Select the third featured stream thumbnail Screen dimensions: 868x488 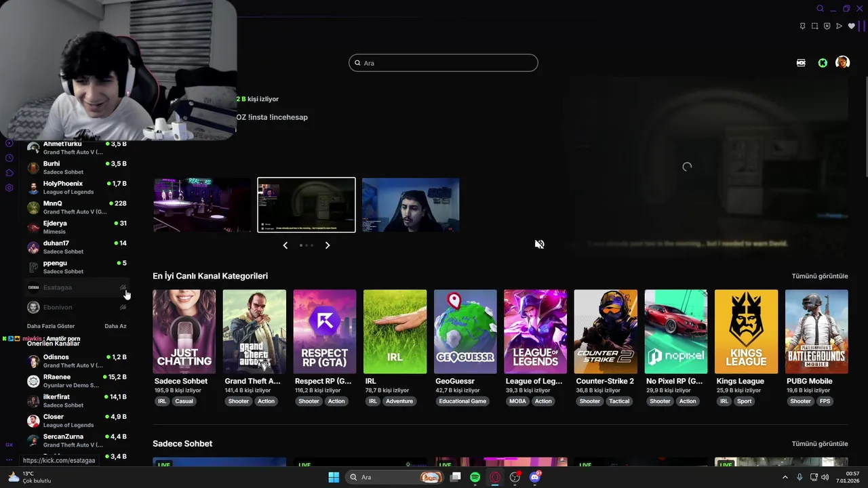pos(411,205)
